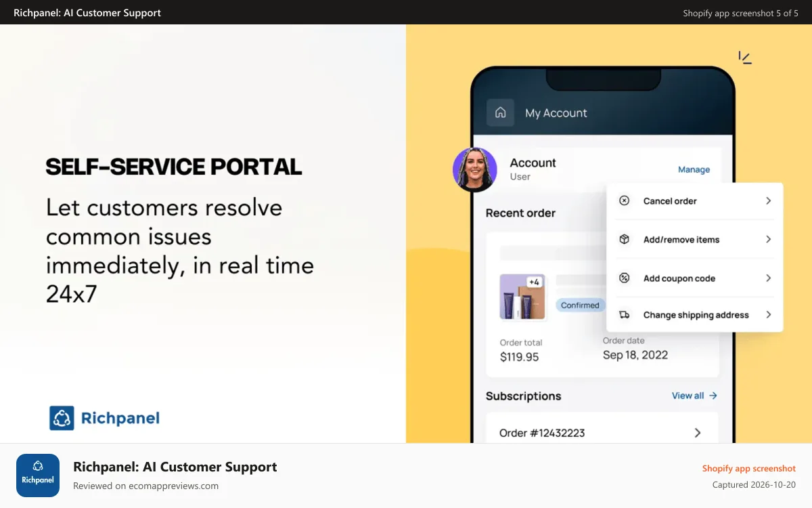Click the home icon beside My Account
812x508 pixels.
[x=501, y=112]
